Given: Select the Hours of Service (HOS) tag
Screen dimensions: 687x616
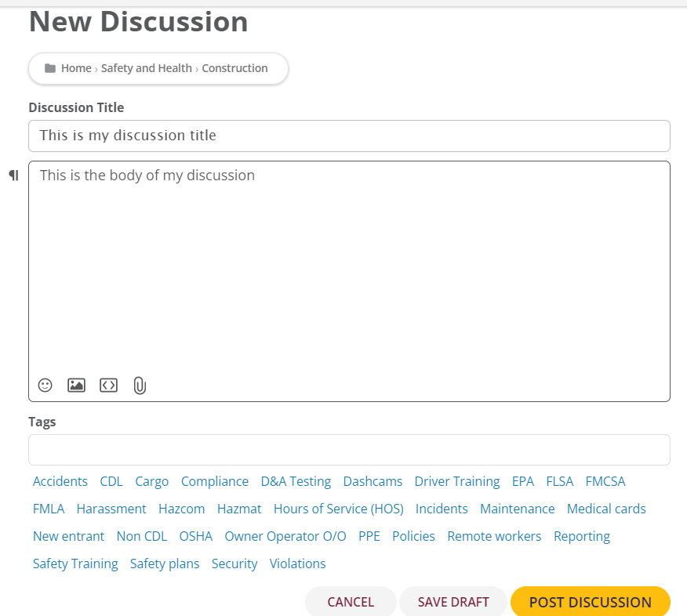Looking at the screenshot, I should (338, 509).
